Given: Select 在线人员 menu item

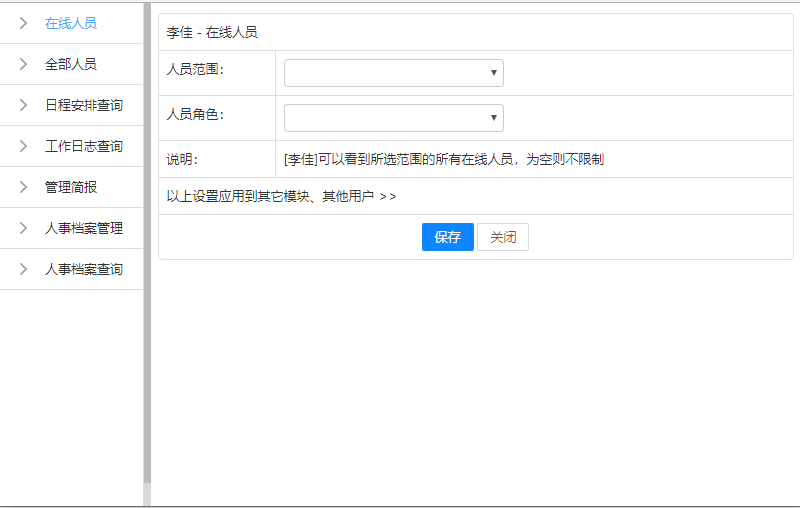Looking at the screenshot, I should tap(71, 23).
